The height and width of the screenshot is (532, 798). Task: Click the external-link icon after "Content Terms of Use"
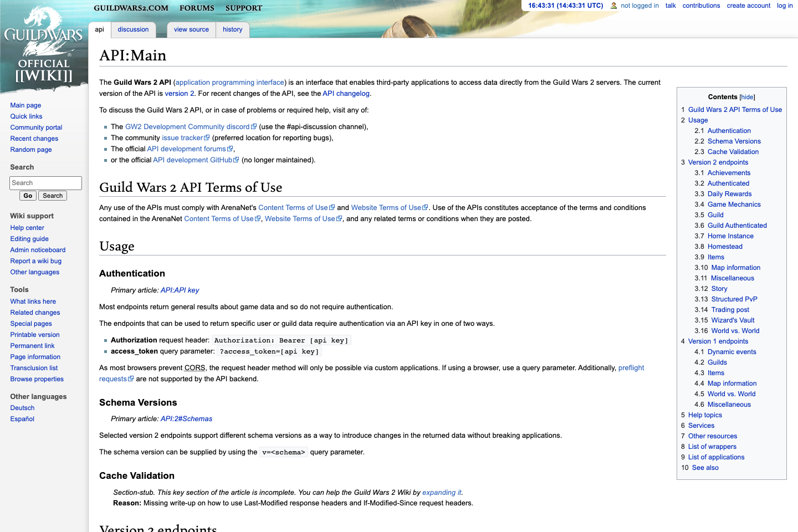tap(331, 207)
